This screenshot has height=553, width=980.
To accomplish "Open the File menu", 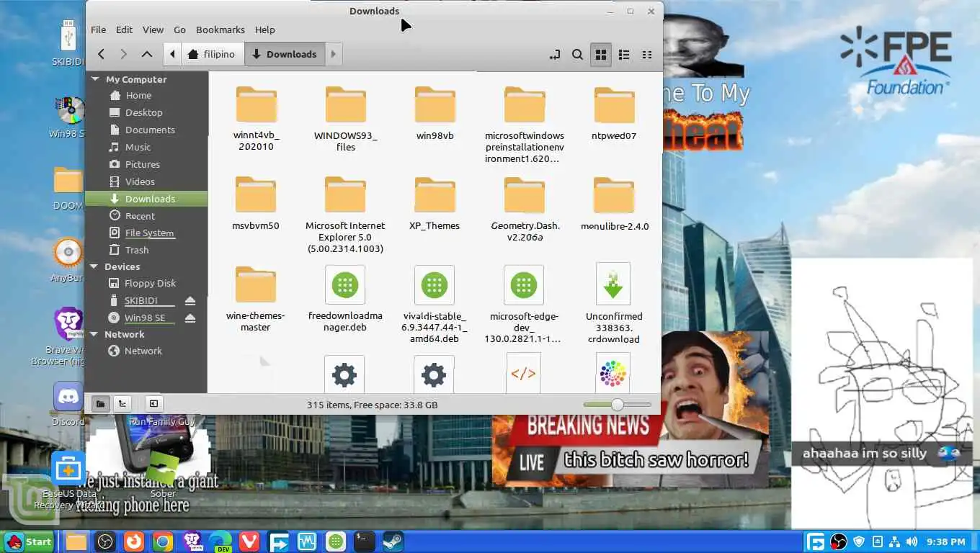I will tap(98, 30).
